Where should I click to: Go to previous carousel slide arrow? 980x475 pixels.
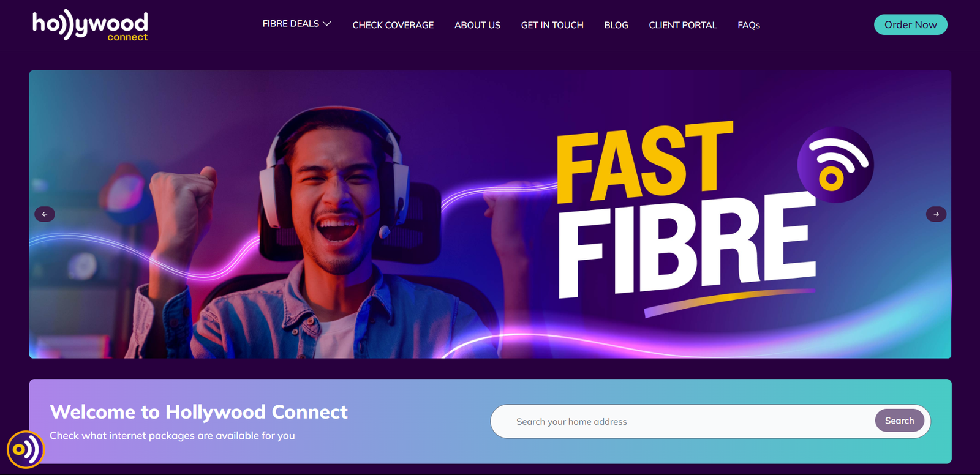(45, 214)
